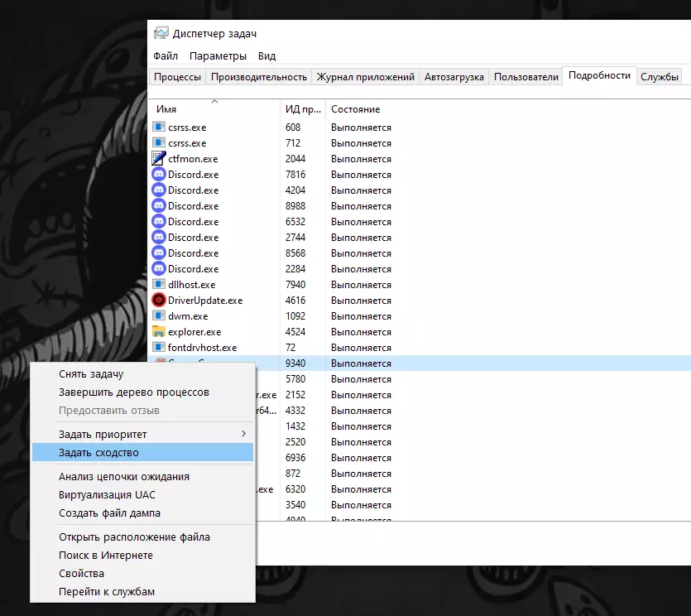This screenshot has width=691, height=616.
Task: Choose Задать сходство menu entry
Action: [x=143, y=452]
